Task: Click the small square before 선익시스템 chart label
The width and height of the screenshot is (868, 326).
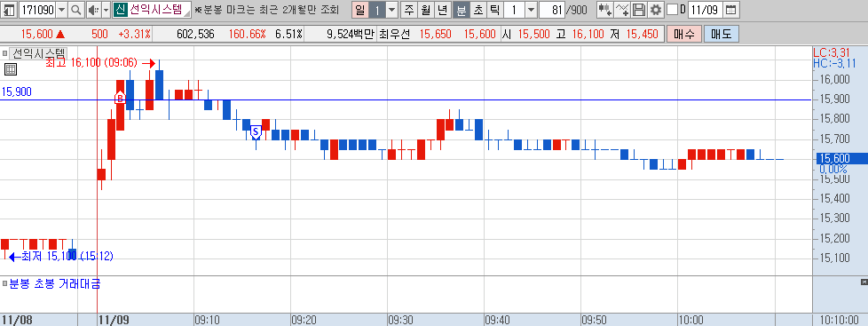Action: [5, 53]
